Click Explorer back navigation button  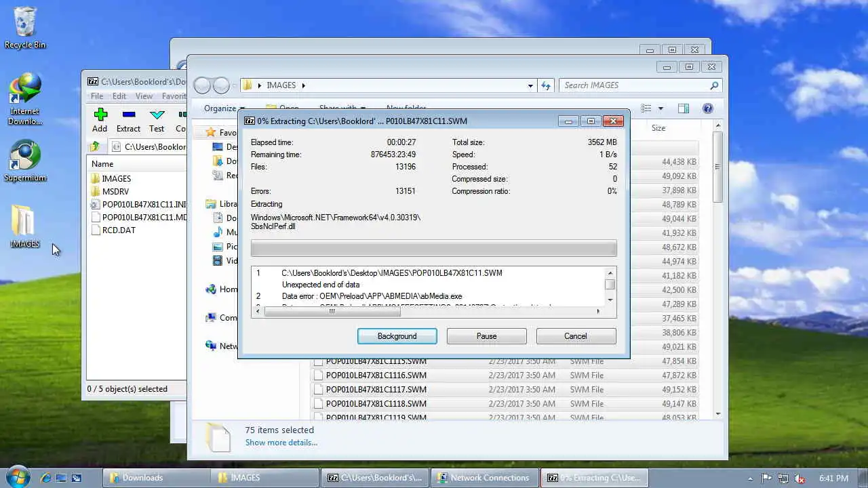pos(202,85)
